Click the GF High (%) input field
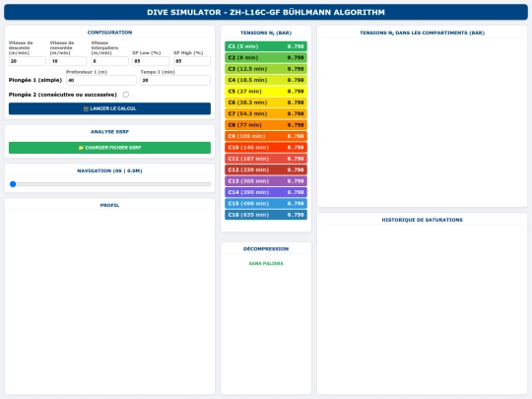 pos(192,61)
